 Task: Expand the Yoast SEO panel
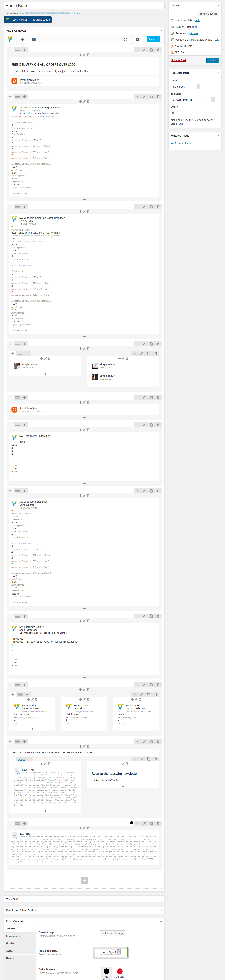(x=161, y=899)
